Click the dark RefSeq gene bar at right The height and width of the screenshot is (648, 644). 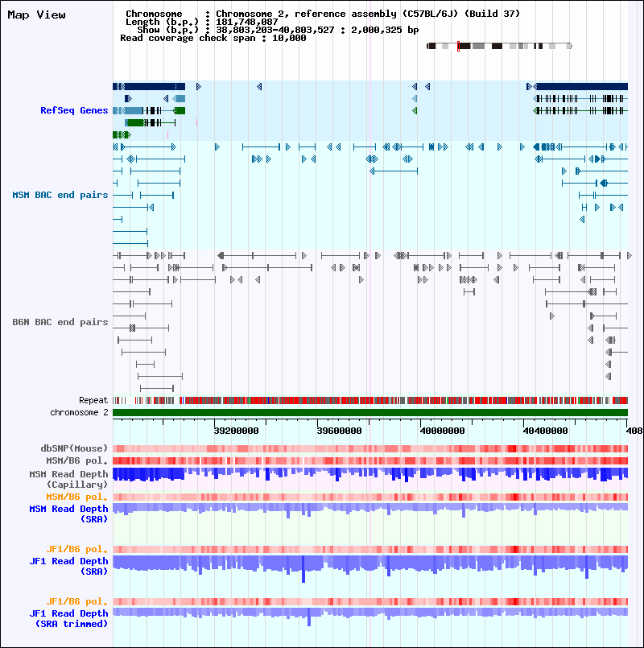582,86
